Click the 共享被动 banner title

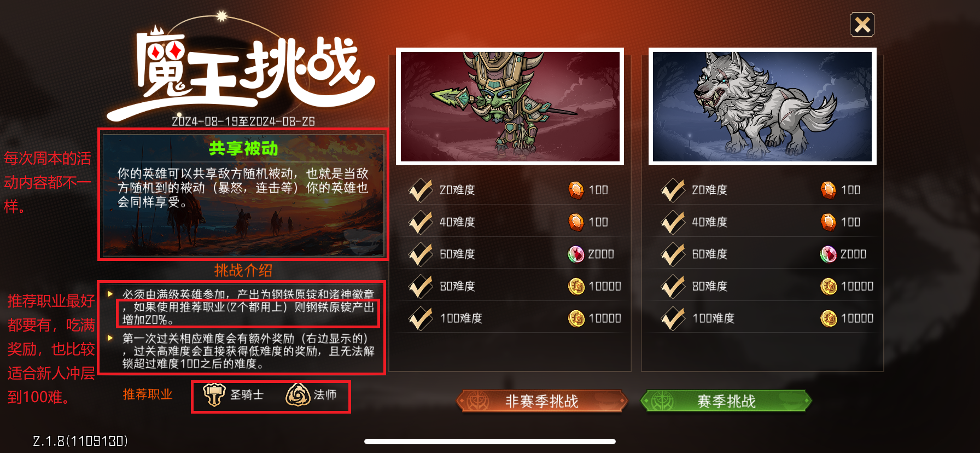[x=243, y=149]
